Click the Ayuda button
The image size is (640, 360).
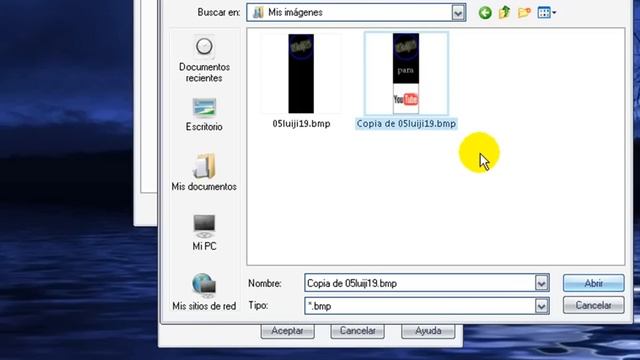click(x=428, y=331)
